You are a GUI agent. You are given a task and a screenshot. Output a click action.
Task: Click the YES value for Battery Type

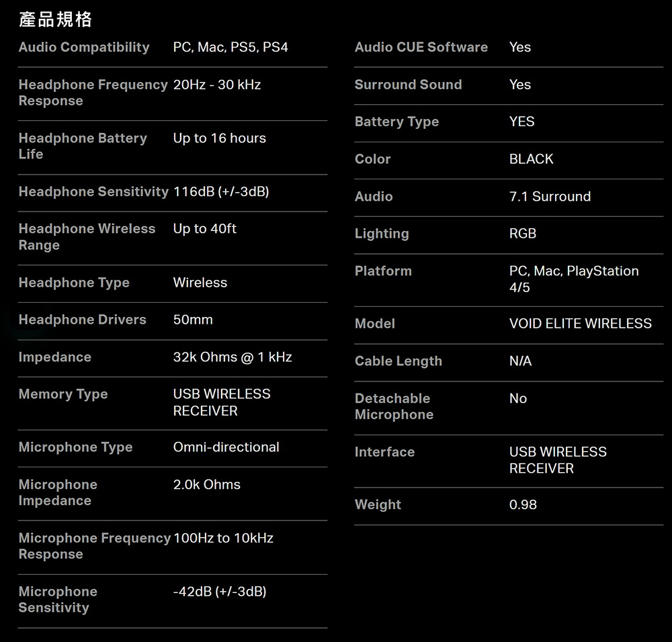tap(521, 122)
